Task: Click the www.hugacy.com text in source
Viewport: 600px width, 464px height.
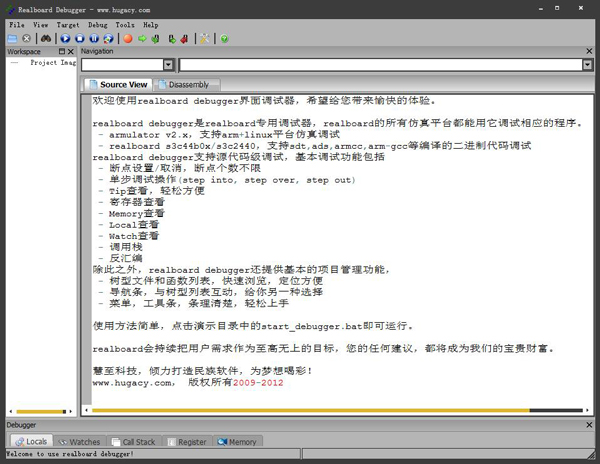Action: click(x=132, y=383)
